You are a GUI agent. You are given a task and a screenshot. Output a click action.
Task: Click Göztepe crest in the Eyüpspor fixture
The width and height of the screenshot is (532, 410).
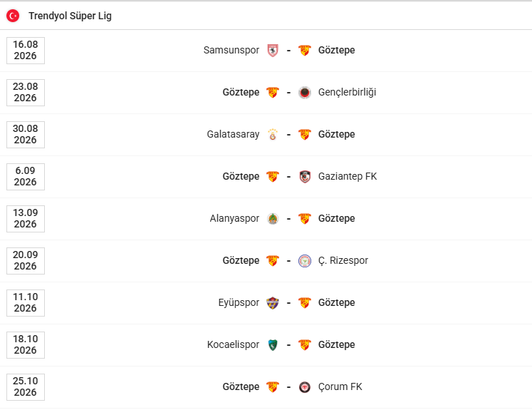click(305, 303)
